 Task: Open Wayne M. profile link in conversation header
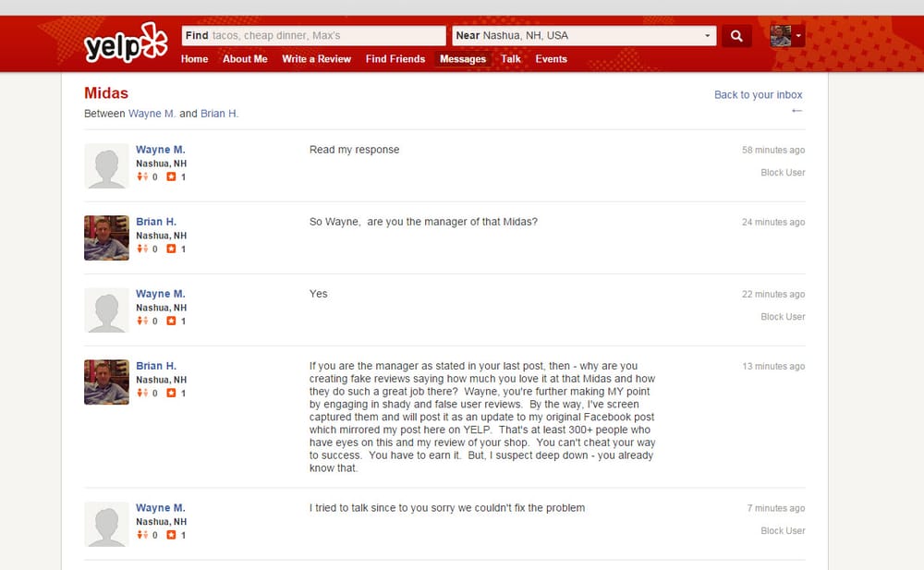coord(152,114)
